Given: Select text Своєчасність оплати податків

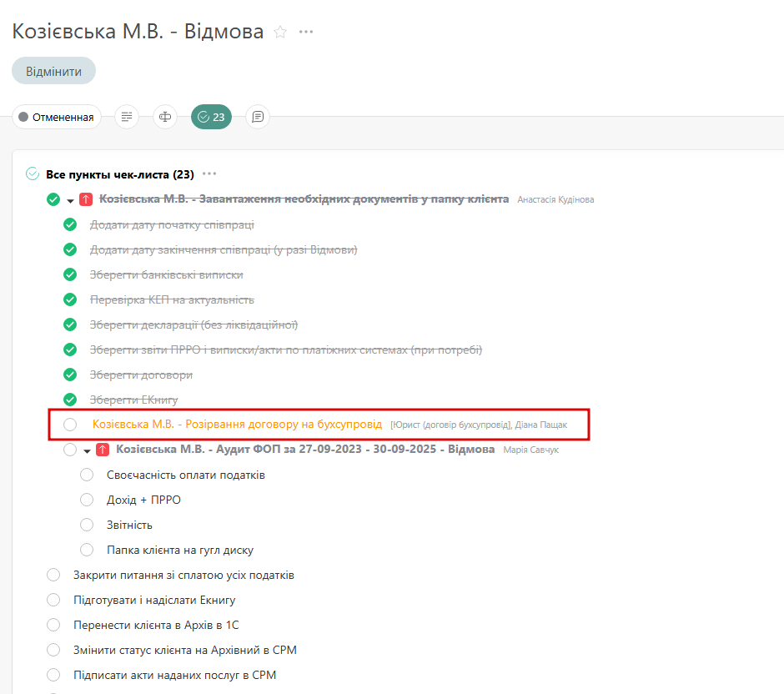Looking at the screenshot, I should pos(186,475).
